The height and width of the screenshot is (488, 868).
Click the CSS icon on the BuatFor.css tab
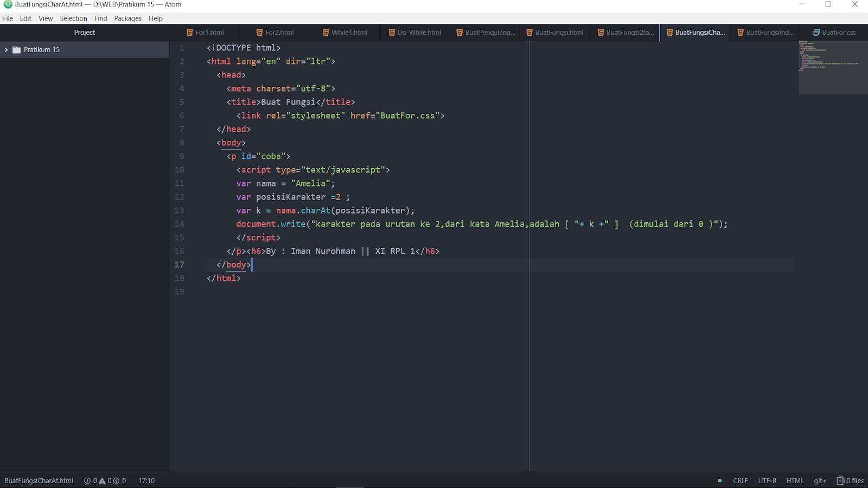coord(815,32)
